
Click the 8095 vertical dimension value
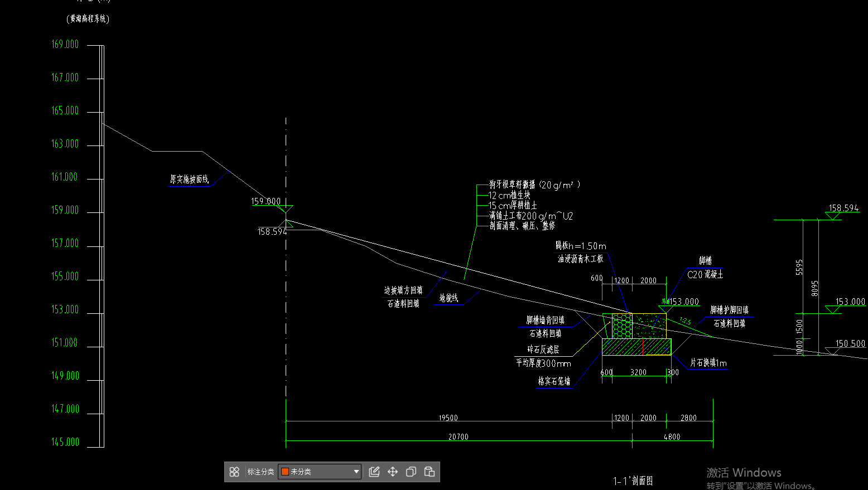pos(815,288)
